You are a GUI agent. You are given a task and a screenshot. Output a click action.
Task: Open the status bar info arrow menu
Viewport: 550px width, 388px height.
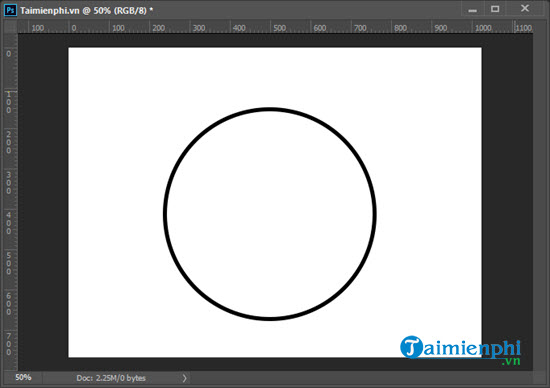click(x=185, y=378)
